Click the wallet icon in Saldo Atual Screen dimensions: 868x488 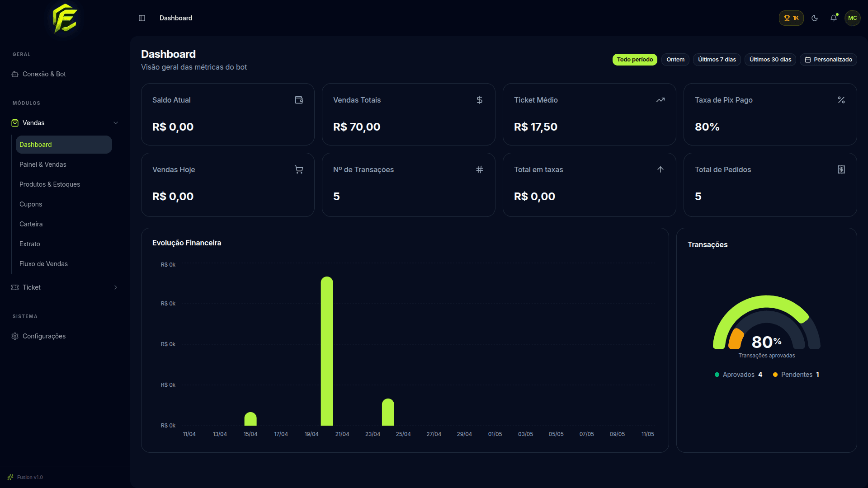point(299,100)
